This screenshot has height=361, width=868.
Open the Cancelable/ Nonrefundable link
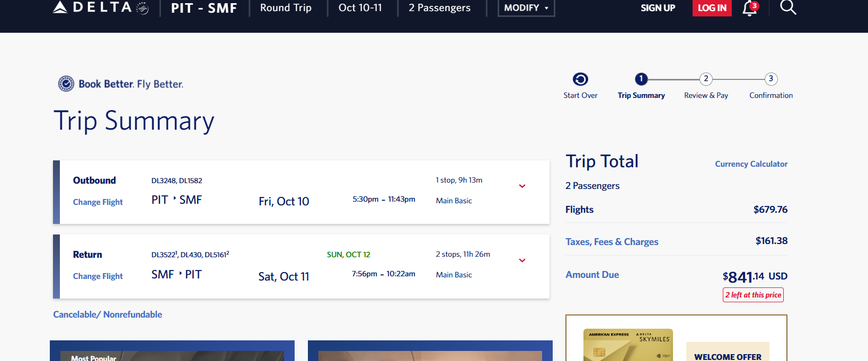point(108,314)
